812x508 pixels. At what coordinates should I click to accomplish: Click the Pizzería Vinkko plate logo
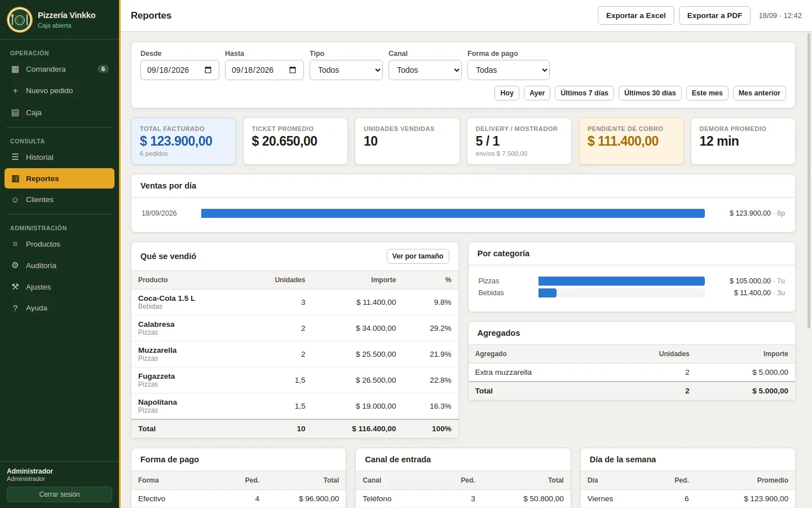[20, 20]
